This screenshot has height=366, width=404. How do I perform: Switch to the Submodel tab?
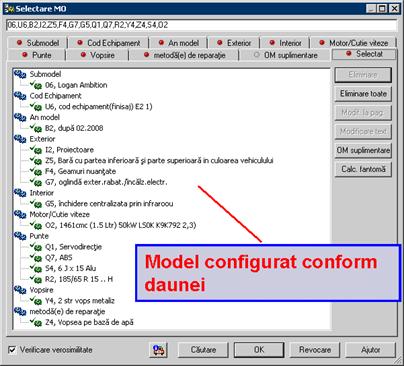(37, 43)
